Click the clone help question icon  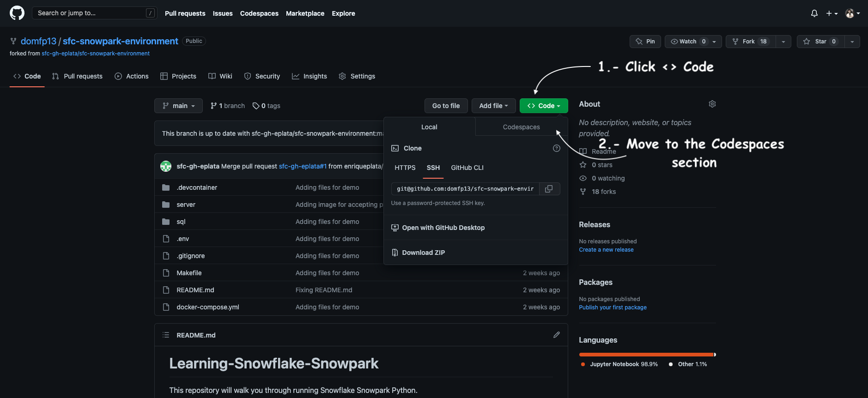(x=557, y=148)
